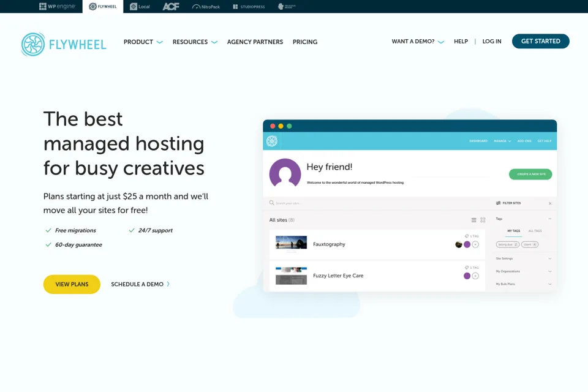The width and height of the screenshot is (588, 392).
Task: Click the Create a New Site button
Action: click(x=530, y=174)
